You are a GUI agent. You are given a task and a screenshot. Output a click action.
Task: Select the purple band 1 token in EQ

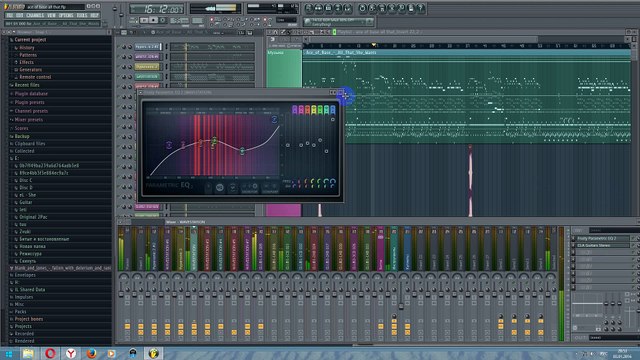click(295, 109)
